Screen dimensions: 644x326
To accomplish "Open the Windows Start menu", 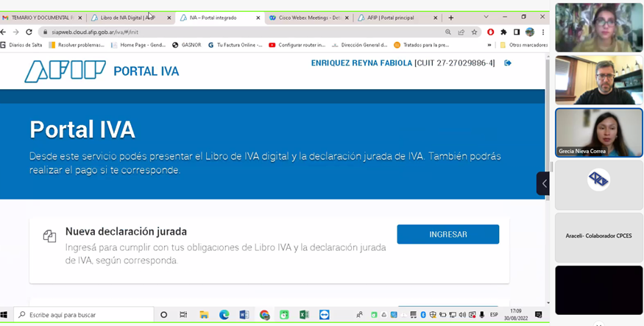I will click(4, 315).
